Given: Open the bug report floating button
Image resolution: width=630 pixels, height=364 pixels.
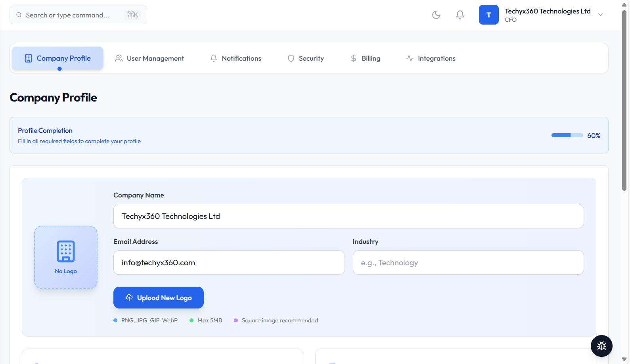Looking at the screenshot, I should 601,346.
